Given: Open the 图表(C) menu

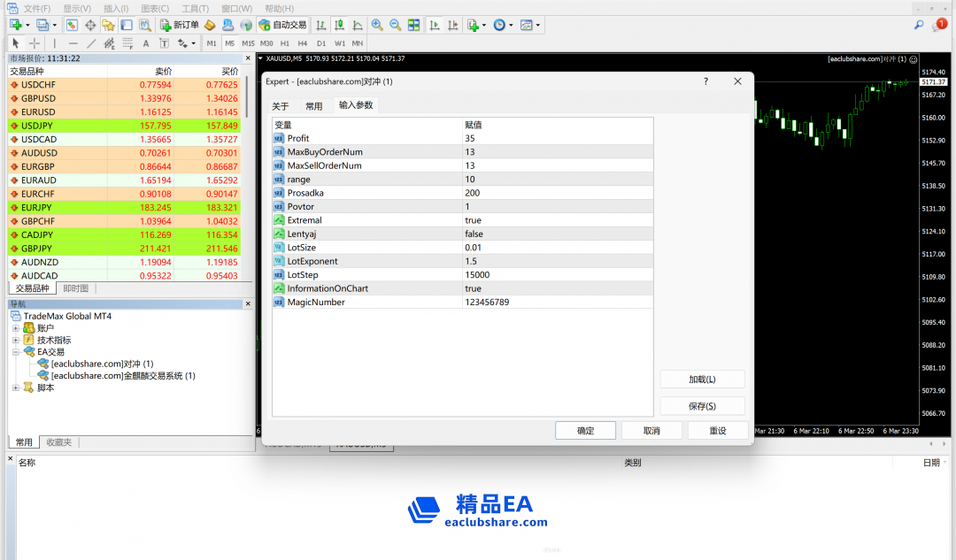Looking at the screenshot, I should click(x=155, y=8).
